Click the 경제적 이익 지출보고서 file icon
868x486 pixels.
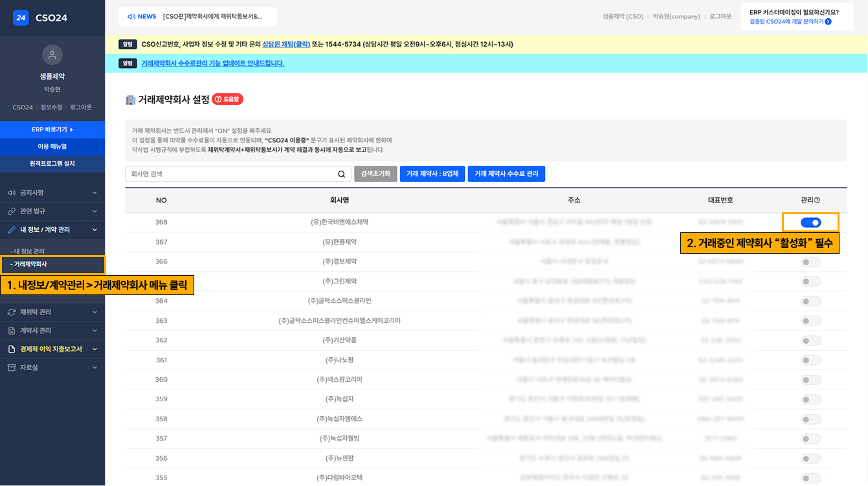[x=11, y=349]
